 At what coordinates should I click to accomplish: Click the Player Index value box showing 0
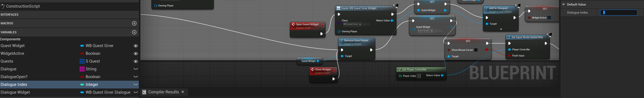(x=419, y=76)
